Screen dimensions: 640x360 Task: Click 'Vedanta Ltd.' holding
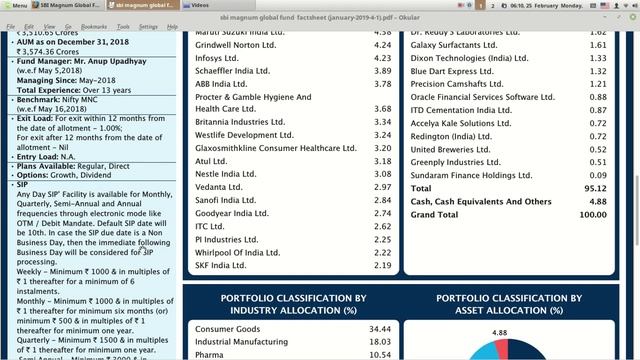(x=219, y=187)
